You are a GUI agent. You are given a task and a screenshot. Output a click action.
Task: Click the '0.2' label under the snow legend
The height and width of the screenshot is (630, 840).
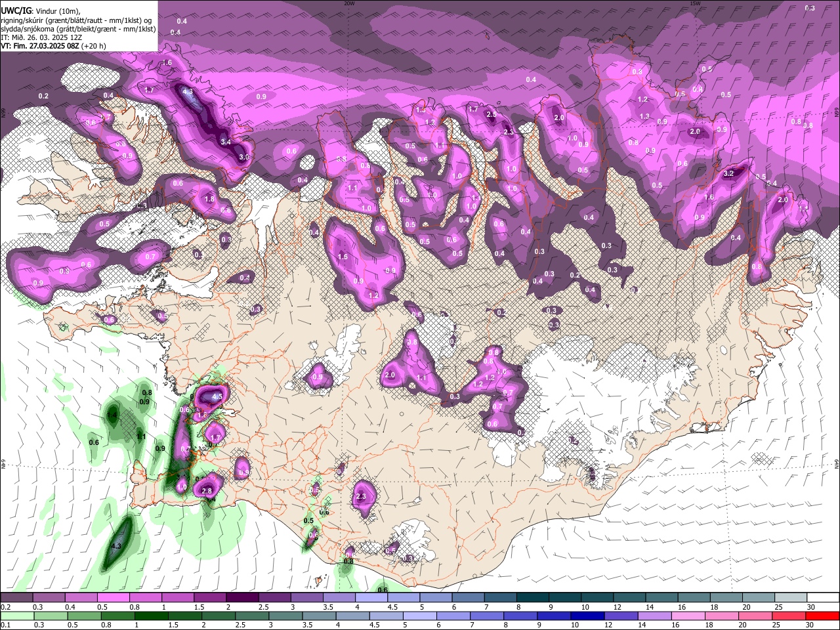pos(5,607)
